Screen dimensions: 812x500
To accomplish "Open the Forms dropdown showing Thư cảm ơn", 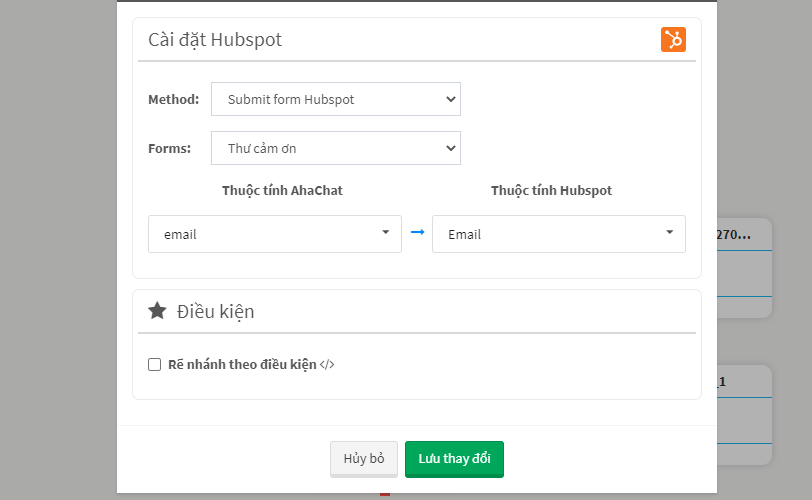I will (336, 148).
